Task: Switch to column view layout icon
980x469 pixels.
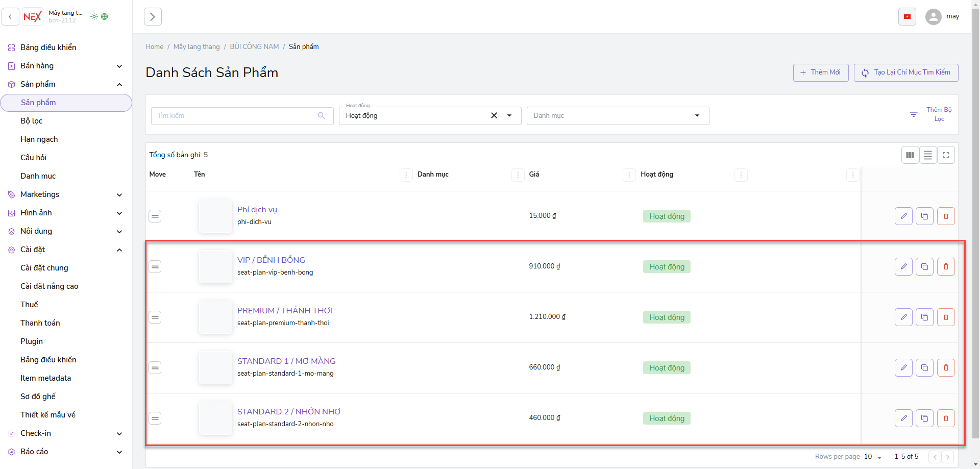Action: [x=910, y=155]
